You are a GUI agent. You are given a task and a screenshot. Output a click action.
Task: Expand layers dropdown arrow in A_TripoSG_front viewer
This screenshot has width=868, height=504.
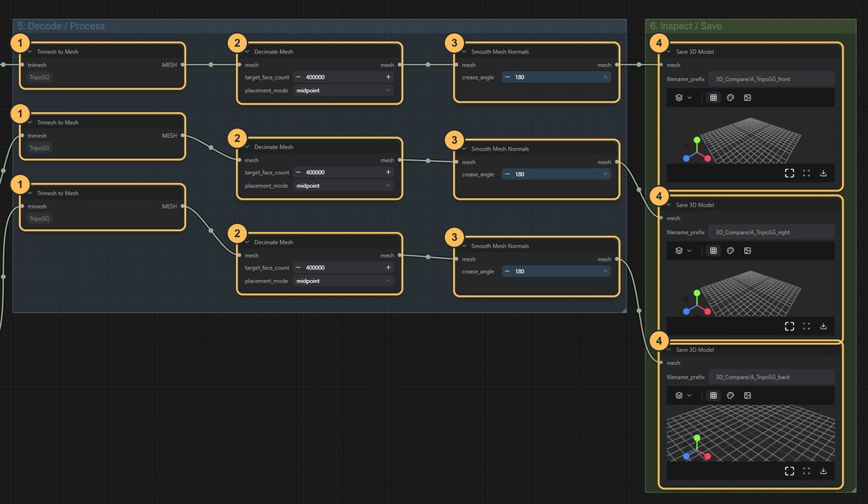(x=689, y=97)
